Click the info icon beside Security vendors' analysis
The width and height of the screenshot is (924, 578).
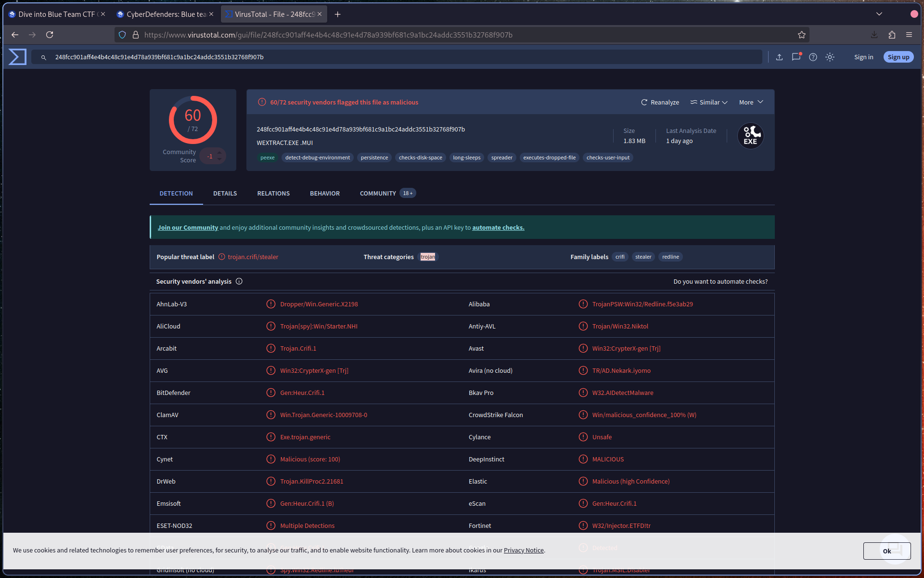click(239, 281)
